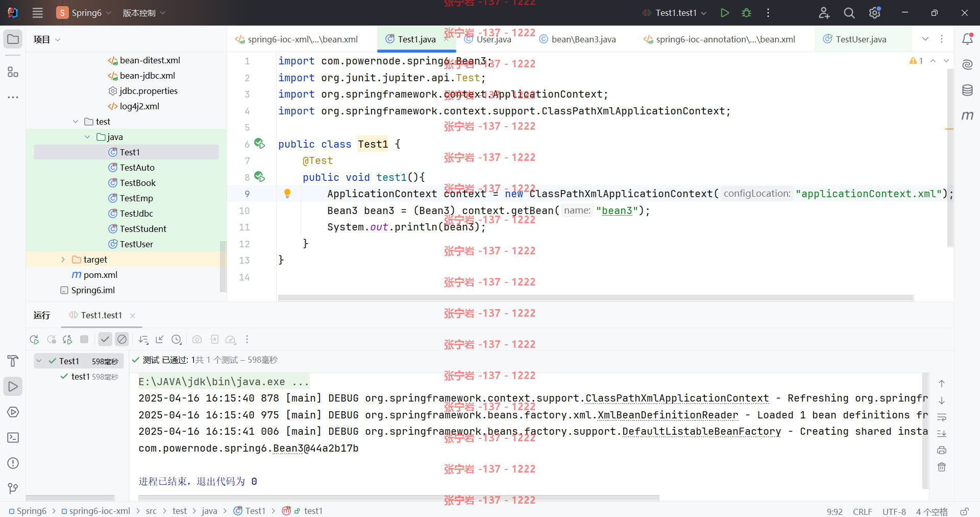Show more tool windows ellipsis

pyautogui.click(x=13, y=97)
